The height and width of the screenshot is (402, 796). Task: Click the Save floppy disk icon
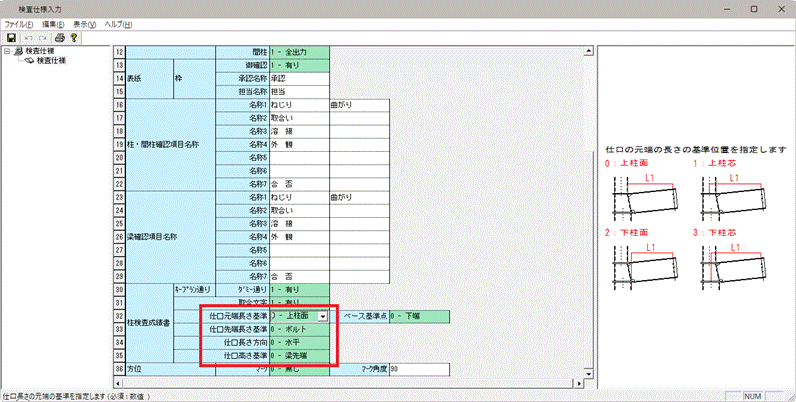tap(11, 37)
